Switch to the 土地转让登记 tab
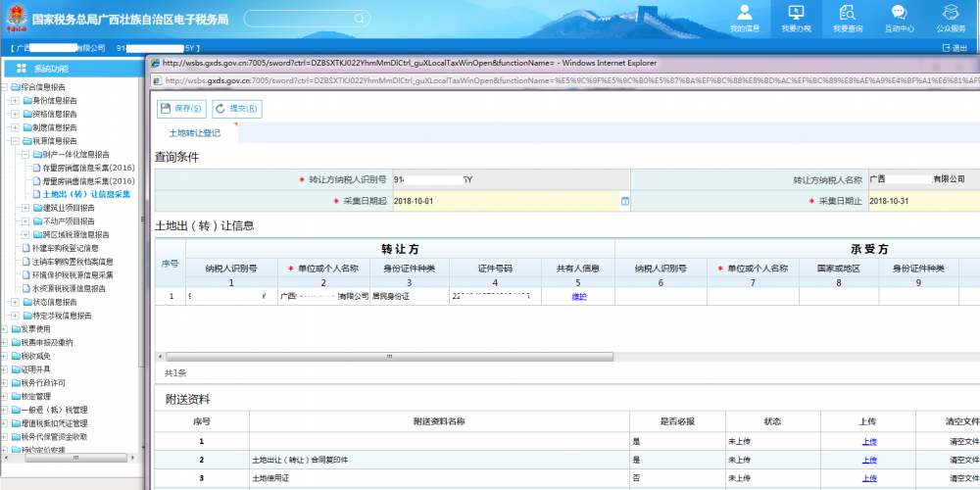 (x=194, y=132)
